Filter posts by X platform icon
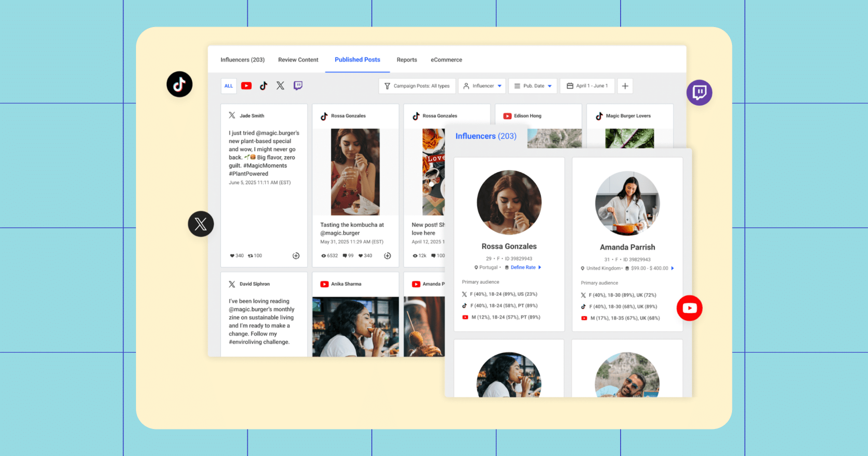The height and width of the screenshot is (456, 868). pos(280,85)
